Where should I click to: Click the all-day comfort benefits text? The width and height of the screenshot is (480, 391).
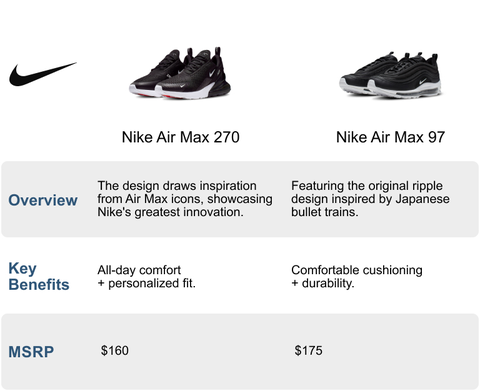coord(147,277)
